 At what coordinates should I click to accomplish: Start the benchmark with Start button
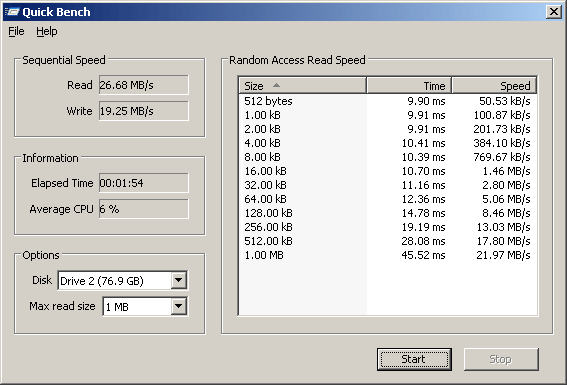pyautogui.click(x=414, y=359)
